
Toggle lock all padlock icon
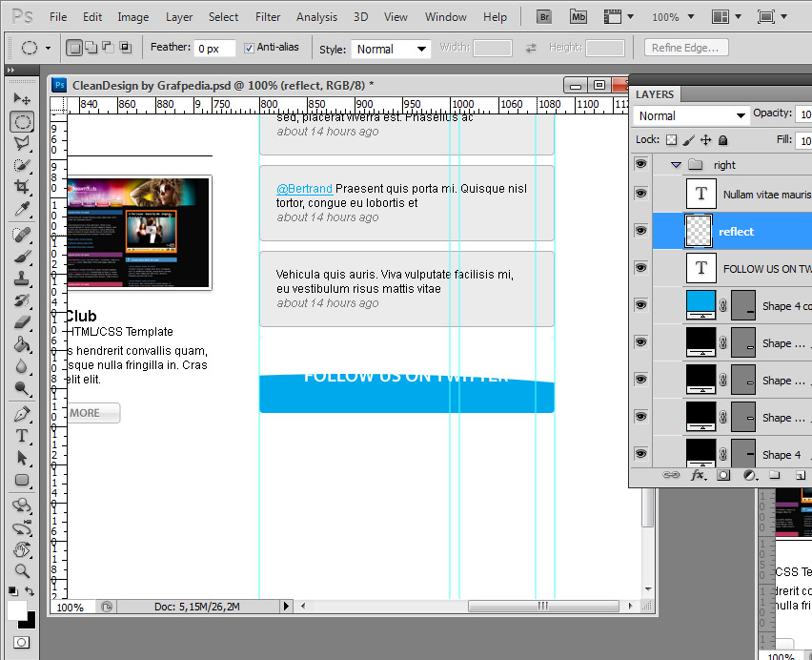point(723,140)
